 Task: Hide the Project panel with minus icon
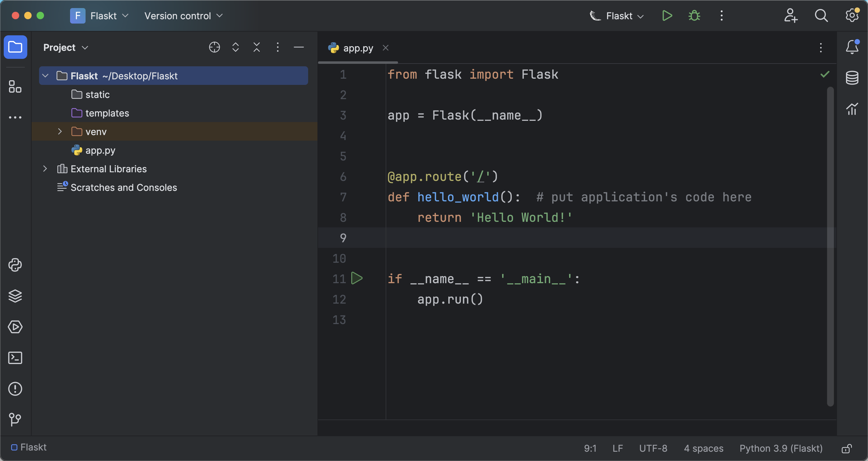coord(299,47)
